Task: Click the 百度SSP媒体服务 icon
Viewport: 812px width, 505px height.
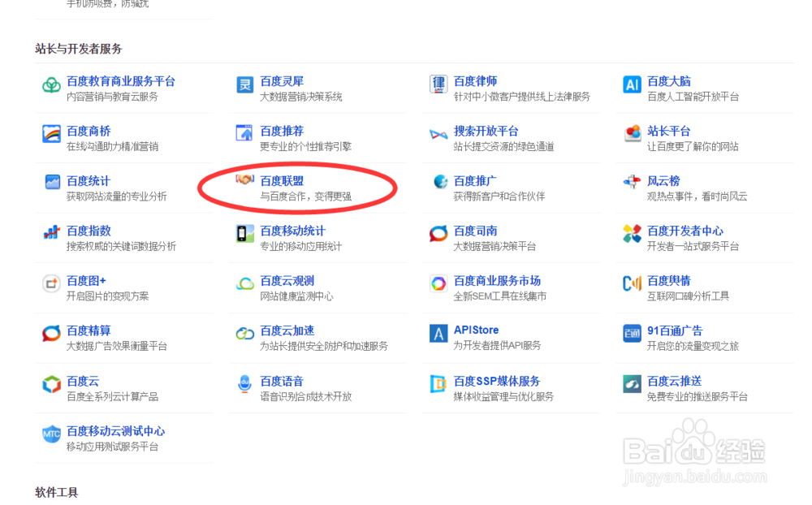Action: [438, 384]
